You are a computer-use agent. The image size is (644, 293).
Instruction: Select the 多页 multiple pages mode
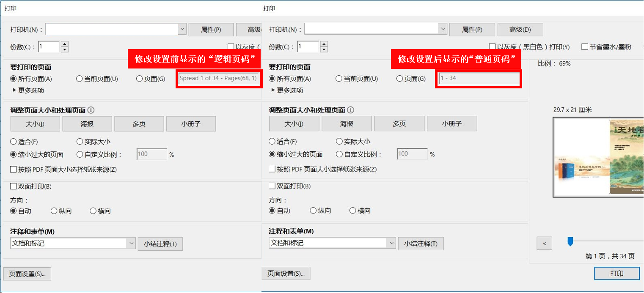coord(399,123)
